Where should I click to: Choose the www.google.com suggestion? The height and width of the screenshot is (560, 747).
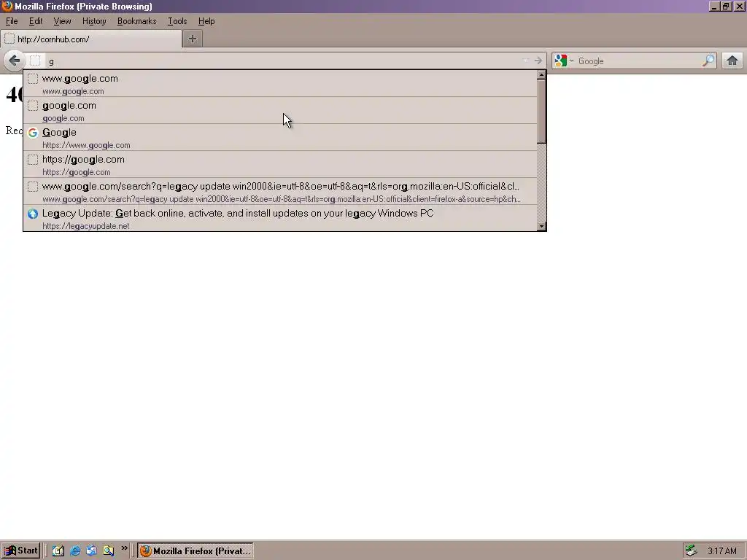(x=280, y=84)
